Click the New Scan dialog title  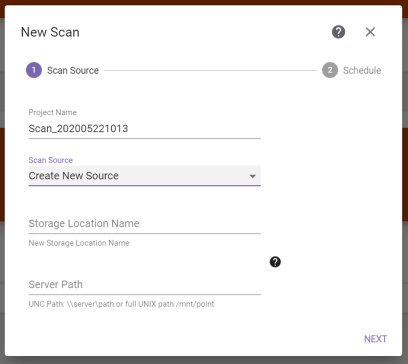[50, 32]
